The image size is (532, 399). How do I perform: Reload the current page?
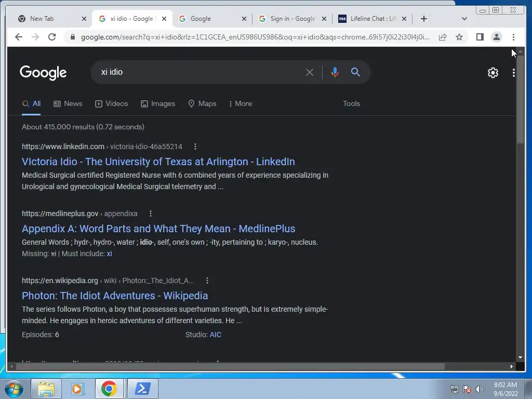click(x=52, y=37)
